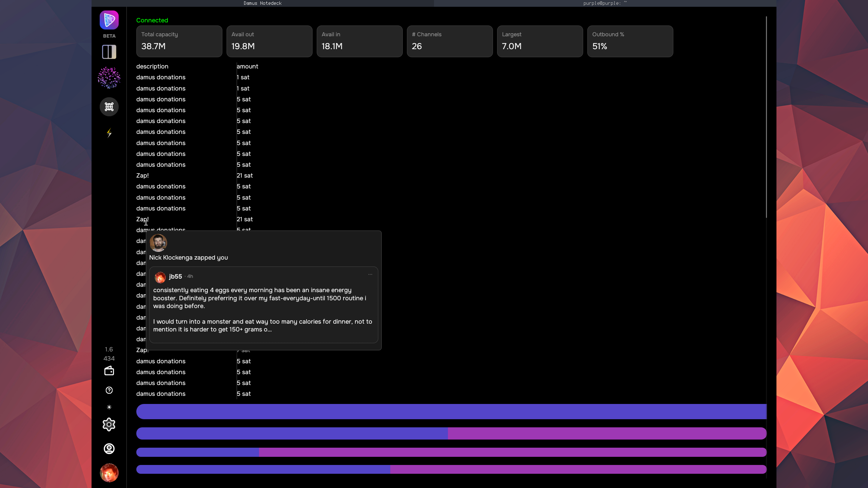Click the profile avatar at sidebar bottom
868x488 pixels.
click(x=109, y=473)
